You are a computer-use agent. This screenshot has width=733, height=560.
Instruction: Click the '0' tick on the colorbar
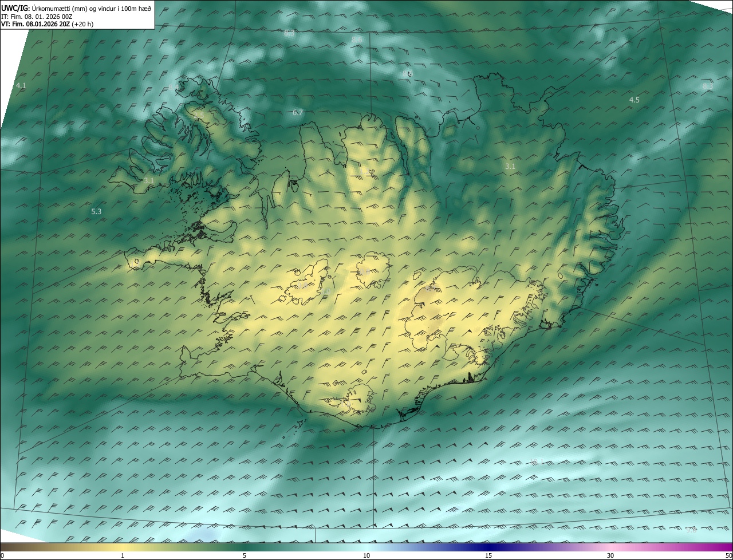pos(2,555)
